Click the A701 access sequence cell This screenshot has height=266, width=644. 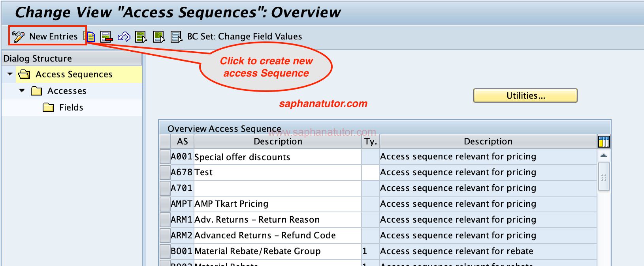click(x=182, y=188)
